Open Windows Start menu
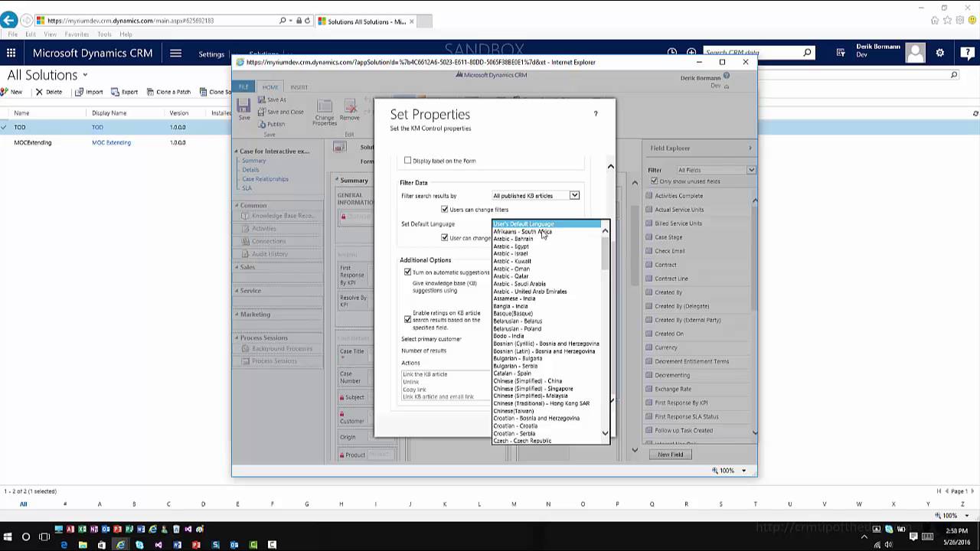The width and height of the screenshot is (980, 551). coord(8,536)
